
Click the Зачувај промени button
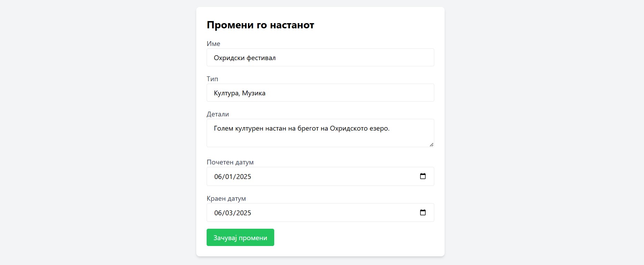click(240, 238)
